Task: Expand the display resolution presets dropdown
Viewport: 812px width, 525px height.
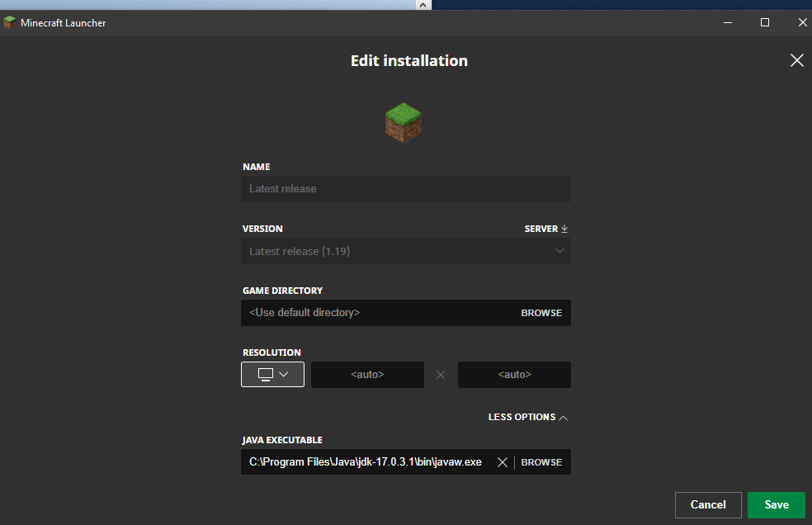Action: 283,374
